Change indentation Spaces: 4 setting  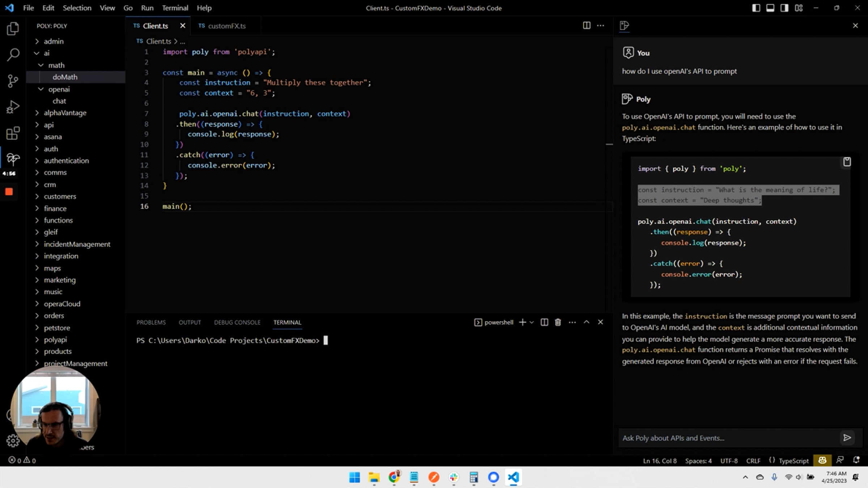tap(698, 461)
